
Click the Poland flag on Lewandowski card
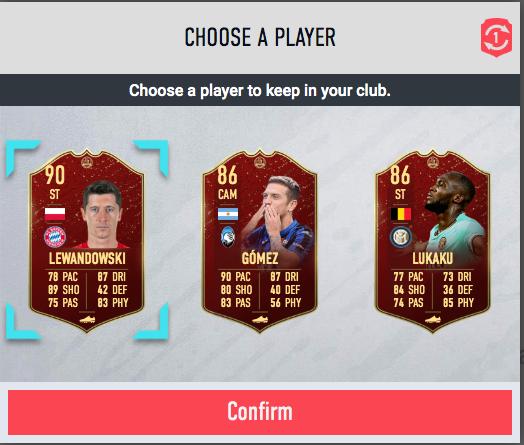[55, 214]
